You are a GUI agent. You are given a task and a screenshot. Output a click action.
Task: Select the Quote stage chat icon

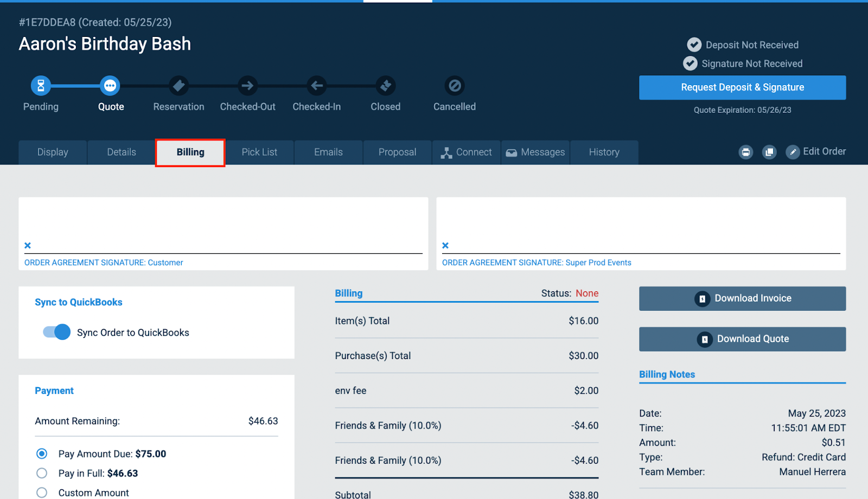110,85
